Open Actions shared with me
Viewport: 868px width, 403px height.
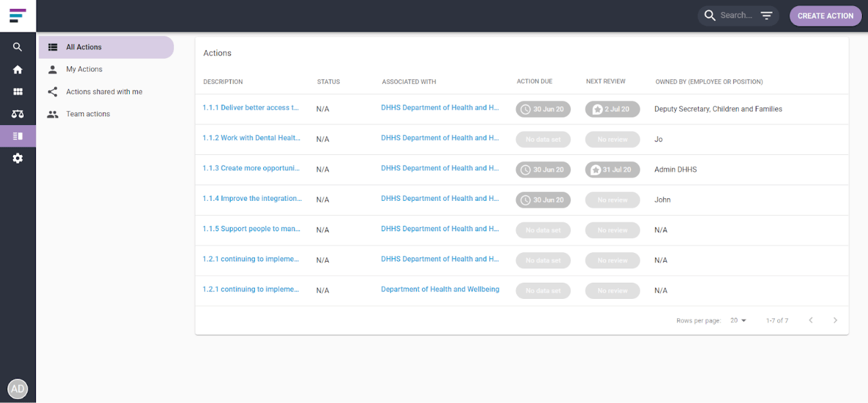[106, 92]
